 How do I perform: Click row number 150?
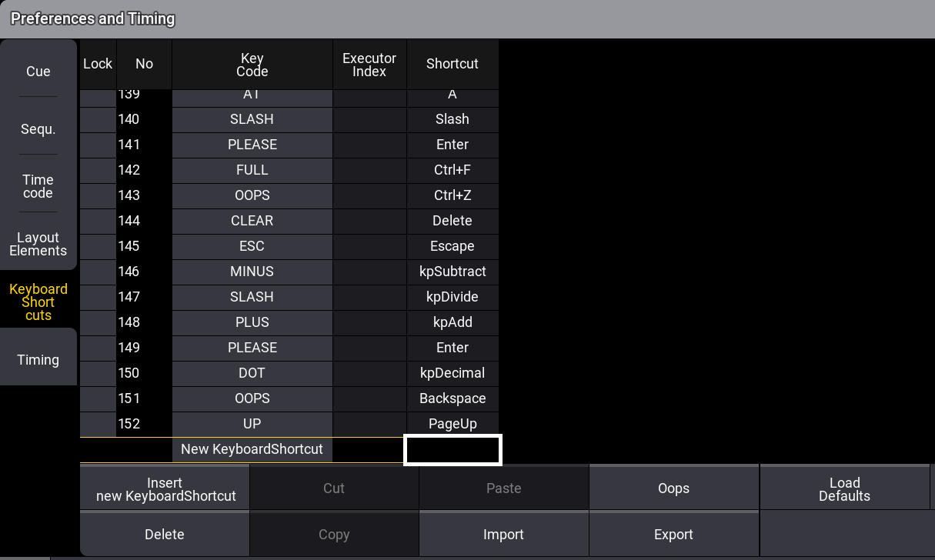pyautogui.click(x=144, y=373)
